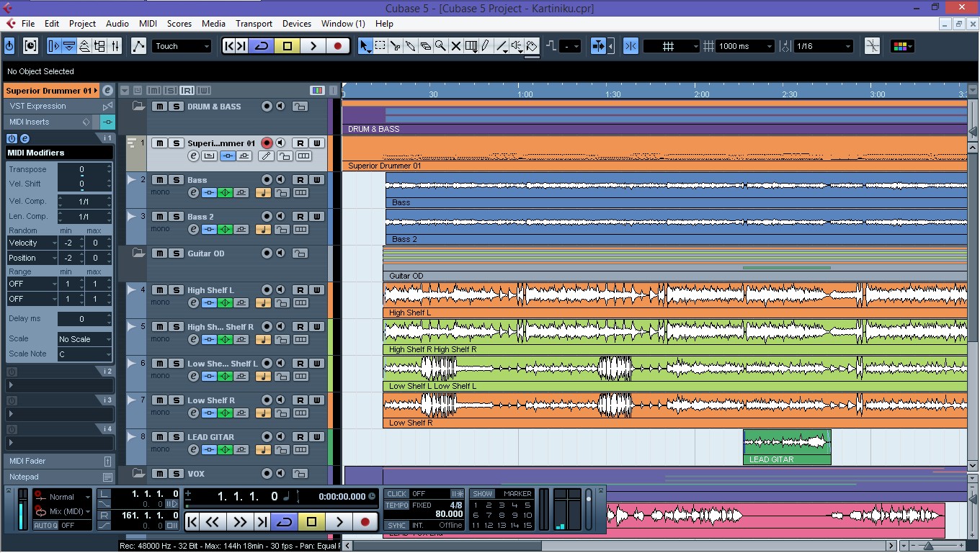Click the folder icon of Guitar OD

138,253
